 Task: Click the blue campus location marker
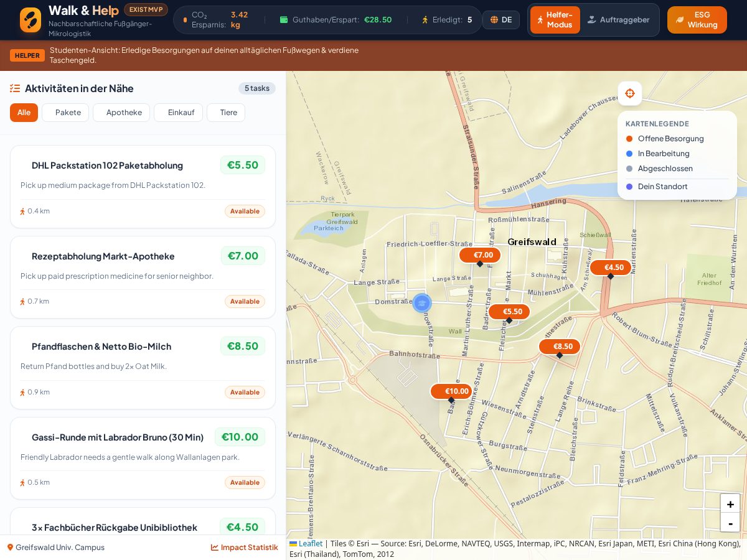[x=422, y=303]
